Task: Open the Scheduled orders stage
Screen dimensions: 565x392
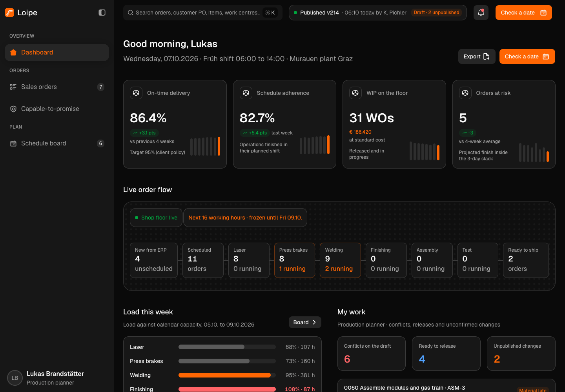Action: click(x=203, y=260)
